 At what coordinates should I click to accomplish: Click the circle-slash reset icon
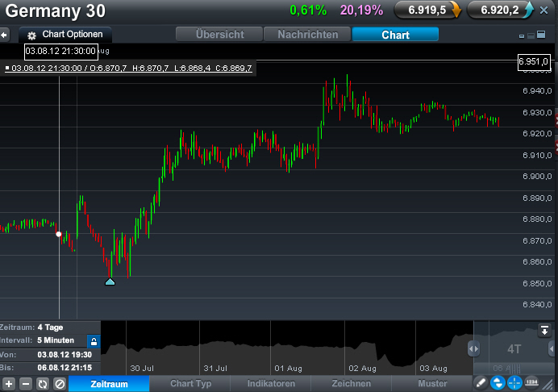pos(60,384)
